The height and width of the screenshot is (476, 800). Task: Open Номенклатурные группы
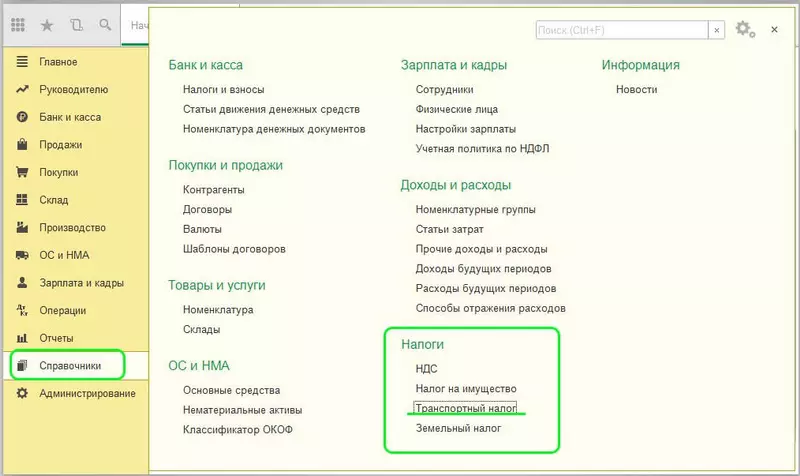pos(476,209)
